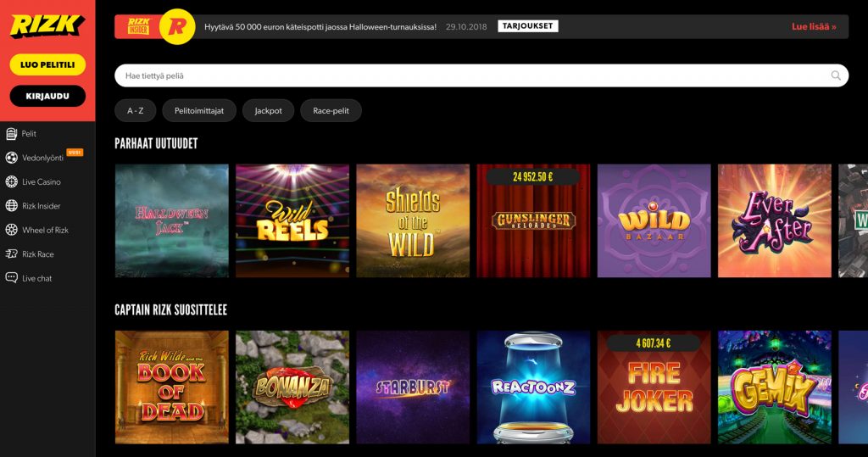868x457 pixels.
Task: Open Vedonlyönti via its football icon
Action: [12, 158]
